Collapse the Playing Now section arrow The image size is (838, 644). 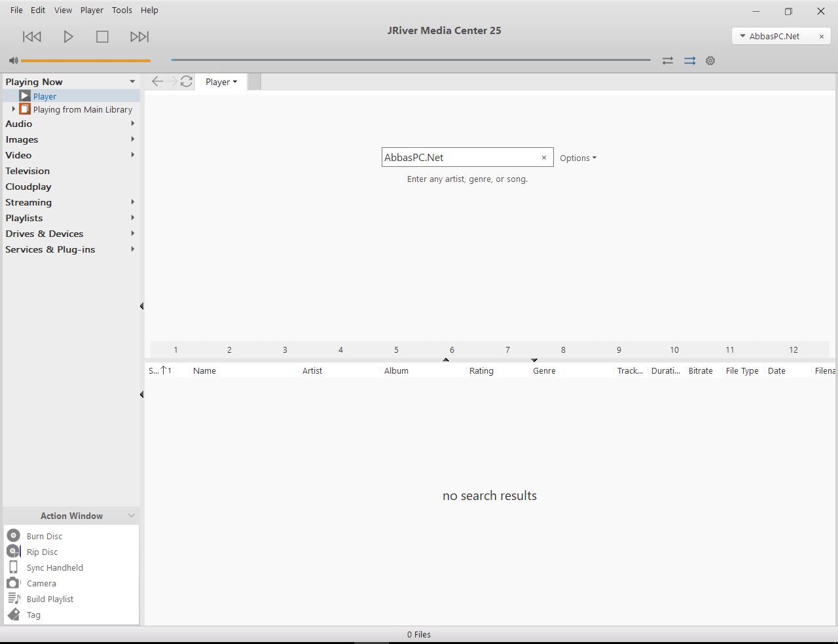(132, 82)
